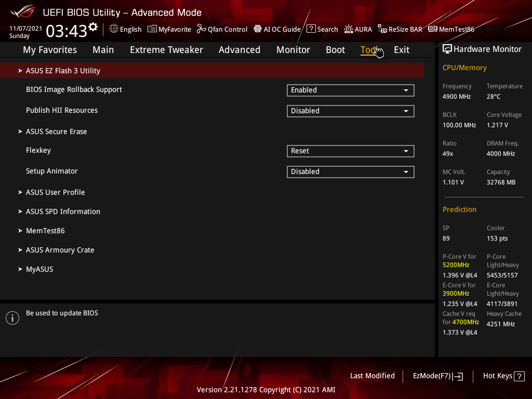Click the info circle icon in help area
This screenshot has height=399, width=532.
click(x=12, y=318)
